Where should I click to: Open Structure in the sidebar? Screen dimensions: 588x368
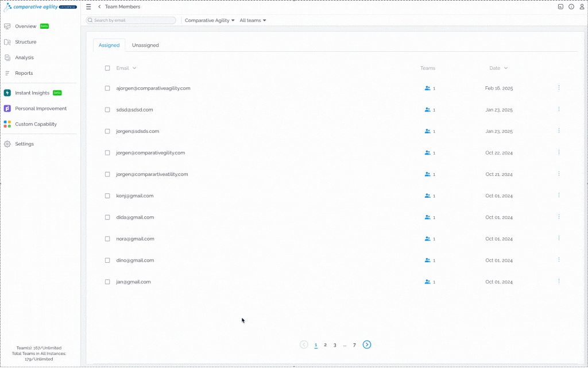pos(25,41)
